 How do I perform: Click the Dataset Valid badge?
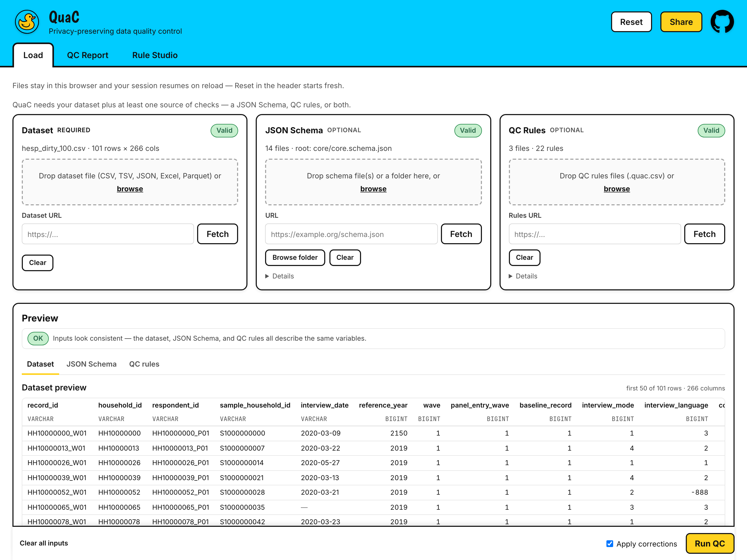[224, 131]
